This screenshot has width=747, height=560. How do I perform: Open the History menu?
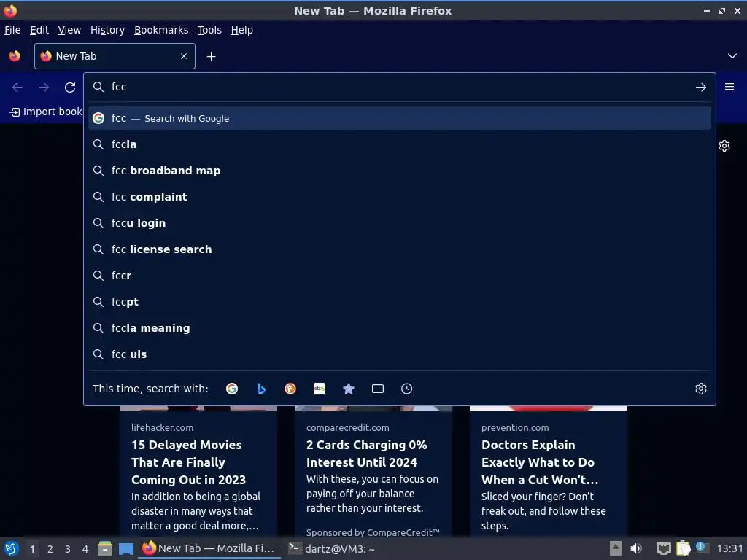pyautogui.click(x=108, y=30)
